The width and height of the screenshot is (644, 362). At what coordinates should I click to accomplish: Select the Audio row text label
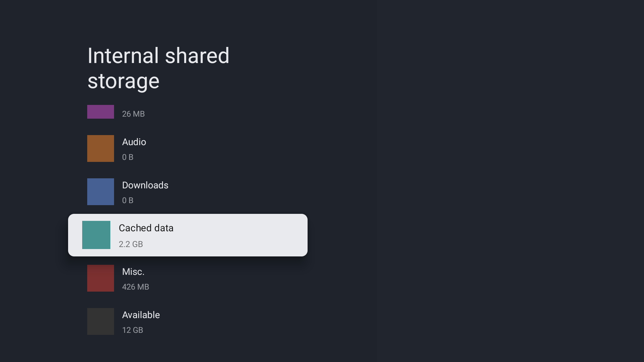pyautogui.click(x=134, y=142)
